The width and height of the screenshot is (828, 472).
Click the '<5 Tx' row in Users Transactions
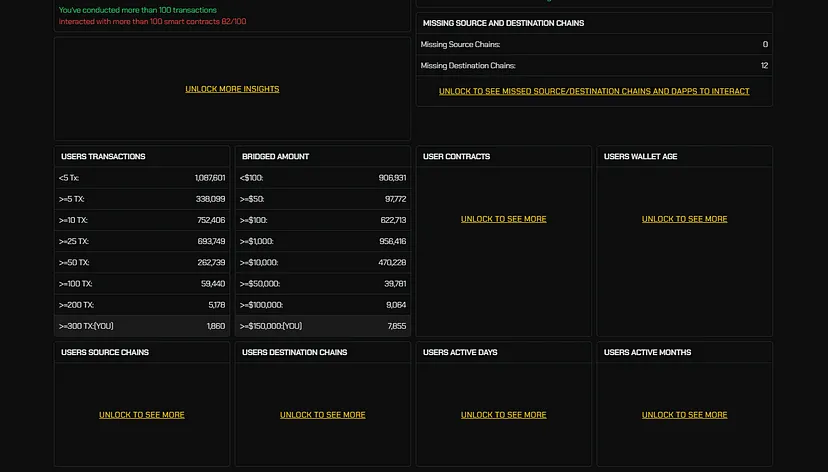tap(142, 178)
